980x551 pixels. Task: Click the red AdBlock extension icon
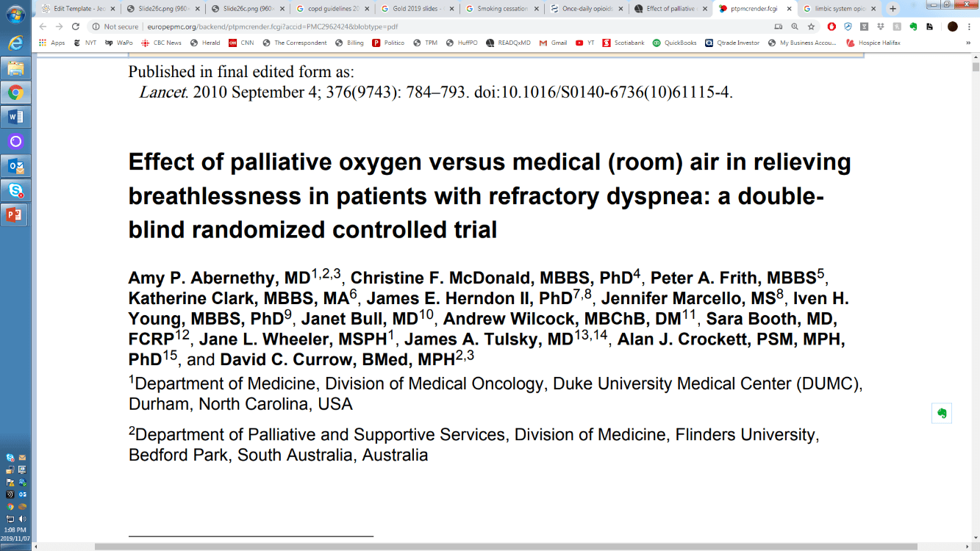[x=831, y=26]
